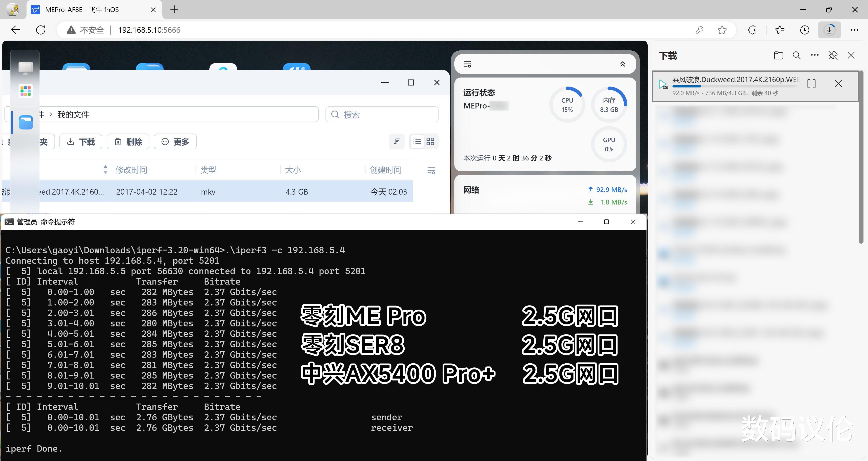This screenshot has height=461, width=868.
Task: Open column settings icon in file header
Action: 431,171
